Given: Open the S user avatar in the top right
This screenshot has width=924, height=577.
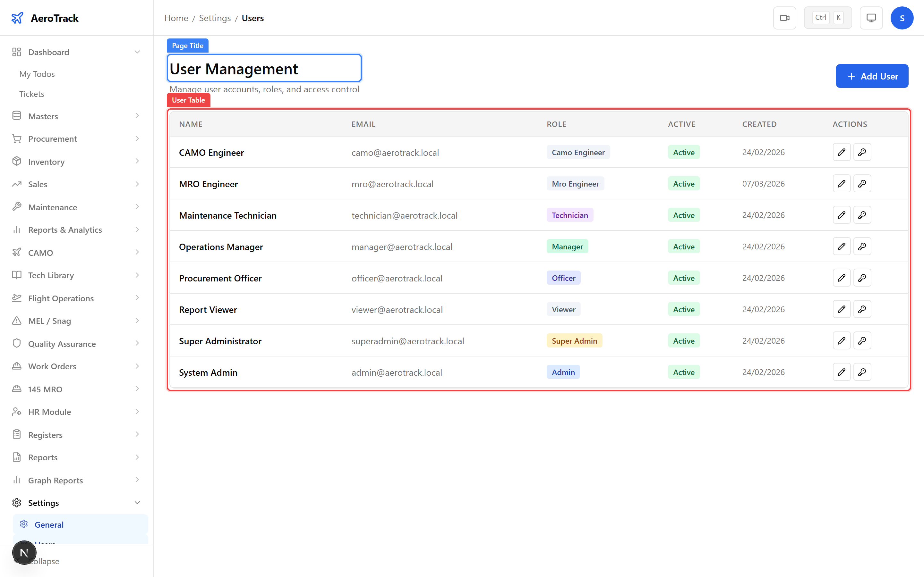Looking at the screenshot, I should (x=902, y=18).
